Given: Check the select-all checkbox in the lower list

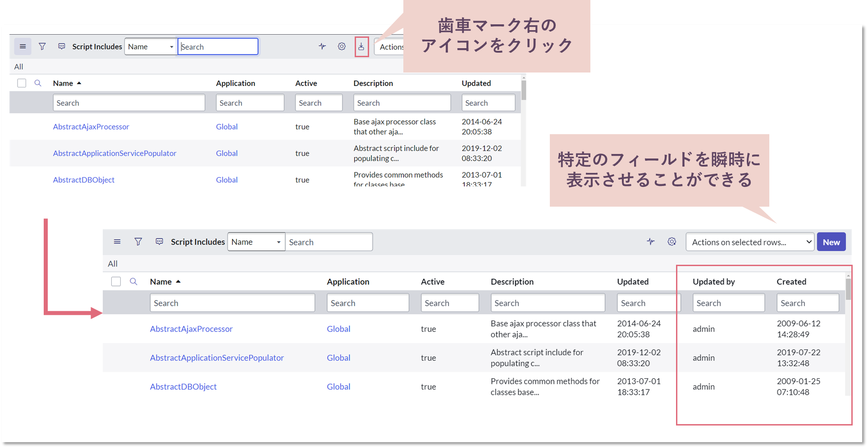Looking at the screenshot, I should (x=116, y=281).
